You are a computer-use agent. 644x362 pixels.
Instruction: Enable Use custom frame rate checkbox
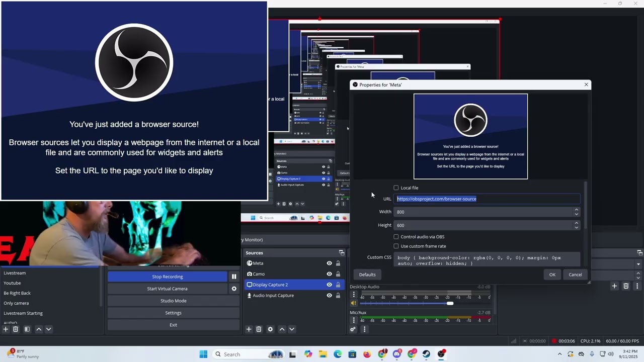tap(396, 246)
